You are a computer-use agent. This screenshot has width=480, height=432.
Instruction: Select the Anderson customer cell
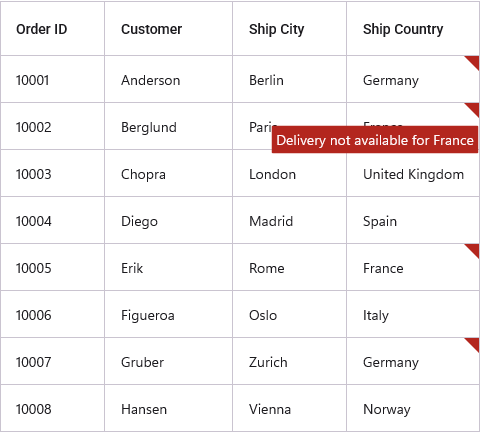tap(168, 79)
